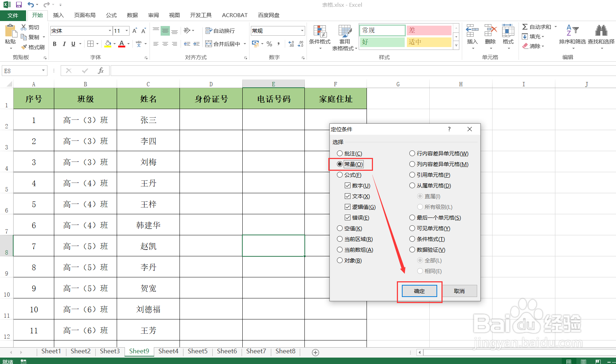Expand the cell styles gallery
Image resolution: width=616 pixels, height=364 pixels.
pos(456,45)
